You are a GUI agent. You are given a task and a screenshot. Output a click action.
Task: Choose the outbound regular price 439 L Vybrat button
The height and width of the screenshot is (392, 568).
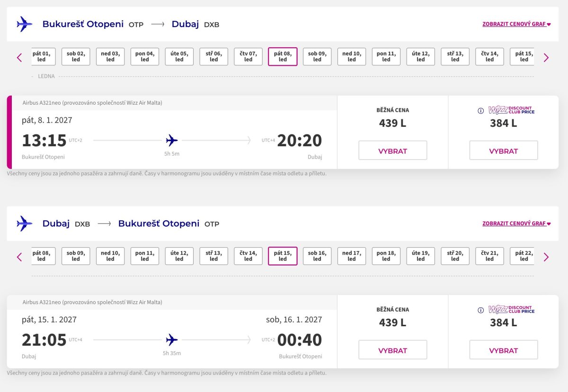(393, 151)
